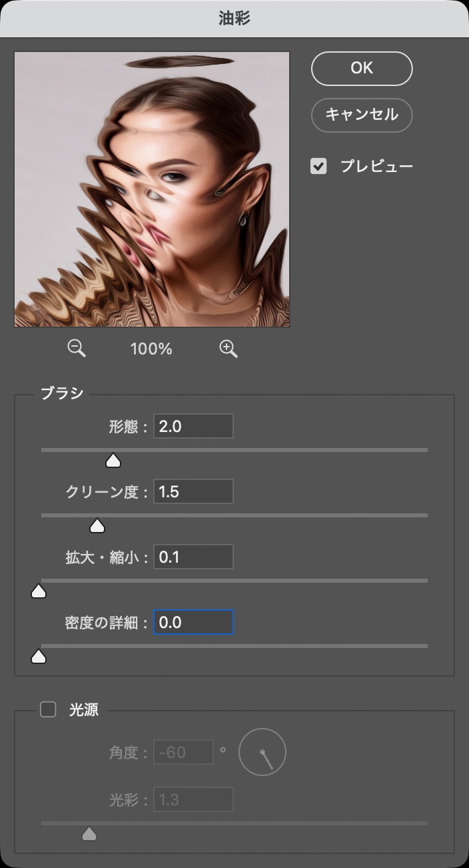Click the 光彩 value input field
The image size is (469, 868).
pos(193,799)
